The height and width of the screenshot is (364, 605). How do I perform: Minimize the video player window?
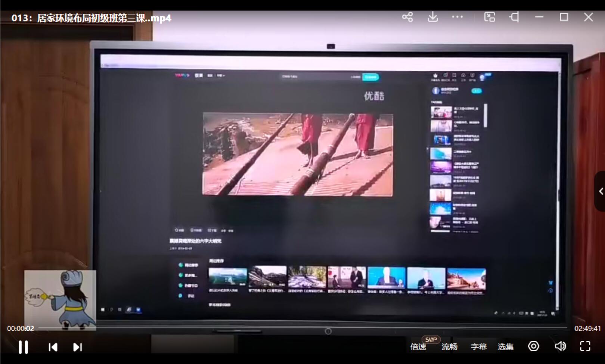tap(539, 17)
